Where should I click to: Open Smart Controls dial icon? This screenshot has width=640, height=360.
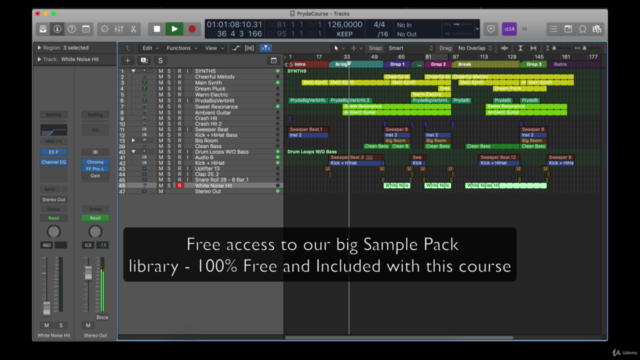click(104, 29)
